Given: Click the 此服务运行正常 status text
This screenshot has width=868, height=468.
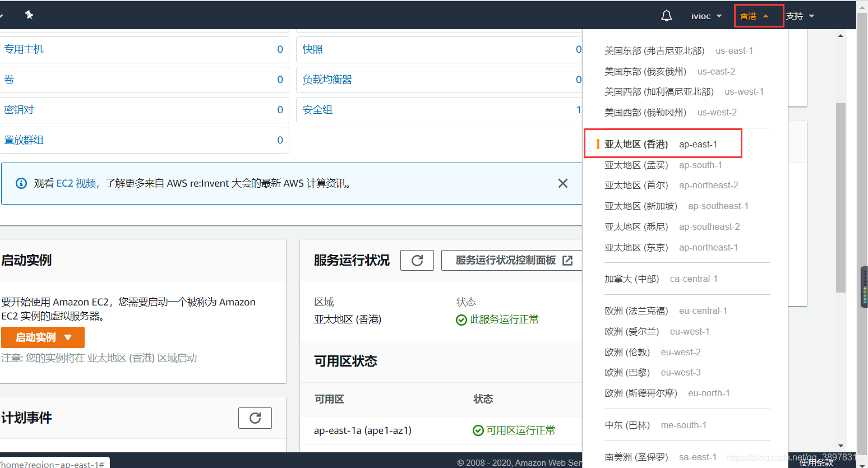Looking at the screenshot, I should point(504,319).
